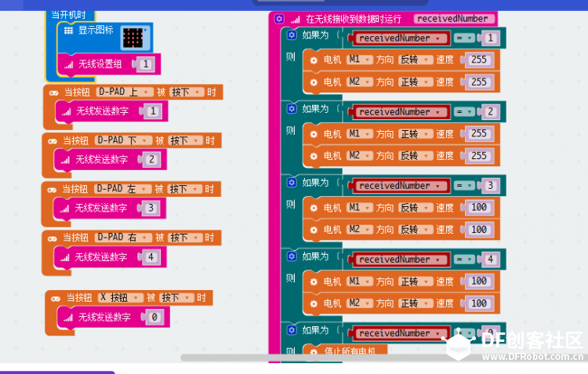588x374 pixels.
Task: Open 反转 direction dropdown in first M1 block
Action: 415,60
